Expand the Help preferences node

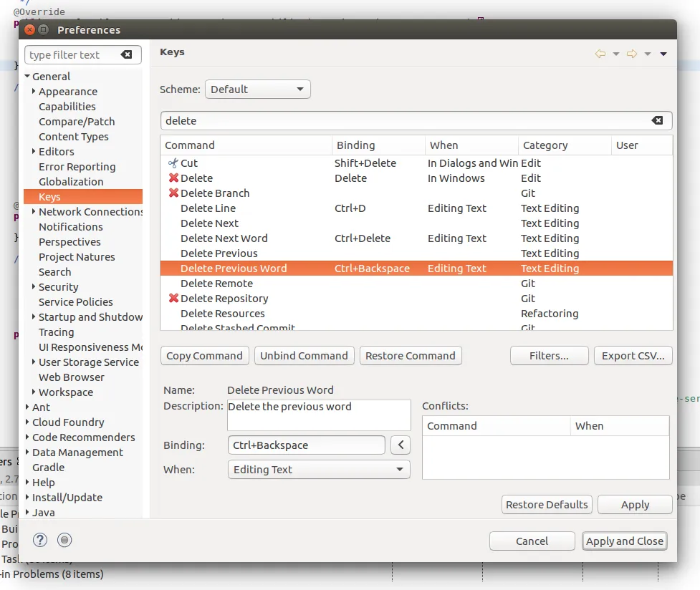(x=27, y=482)
